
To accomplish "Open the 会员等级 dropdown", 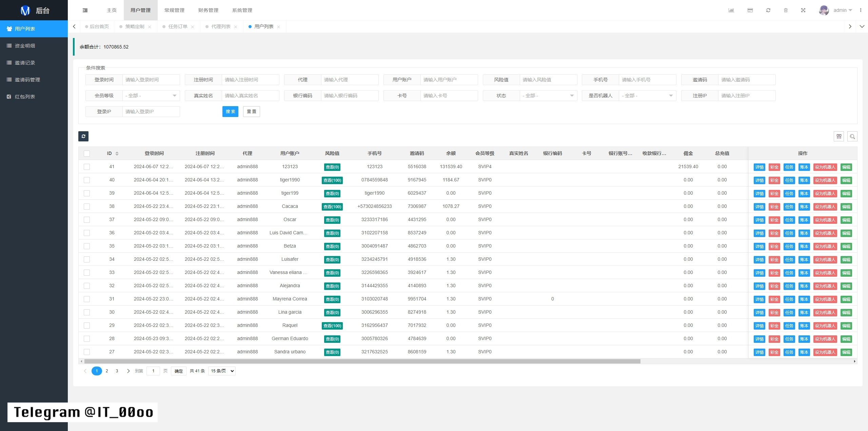I will 151,96.
